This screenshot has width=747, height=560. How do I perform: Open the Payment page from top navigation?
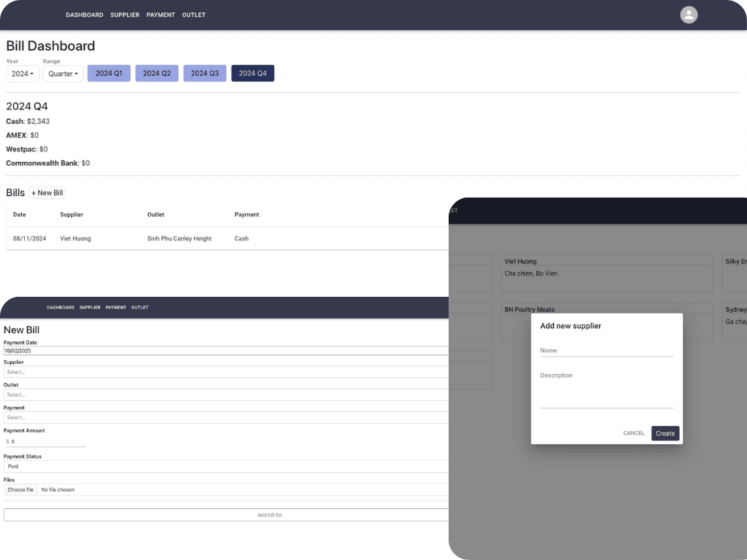point(160,15)
